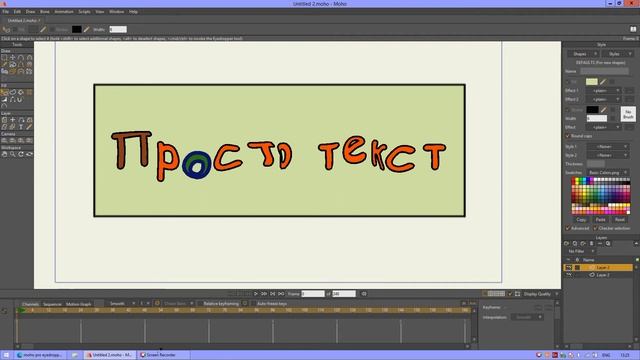Enable Auto-freeze keys checkbox
Image resolution: width=640 pixels, height=360 pixels.
[x=253, y=304]
